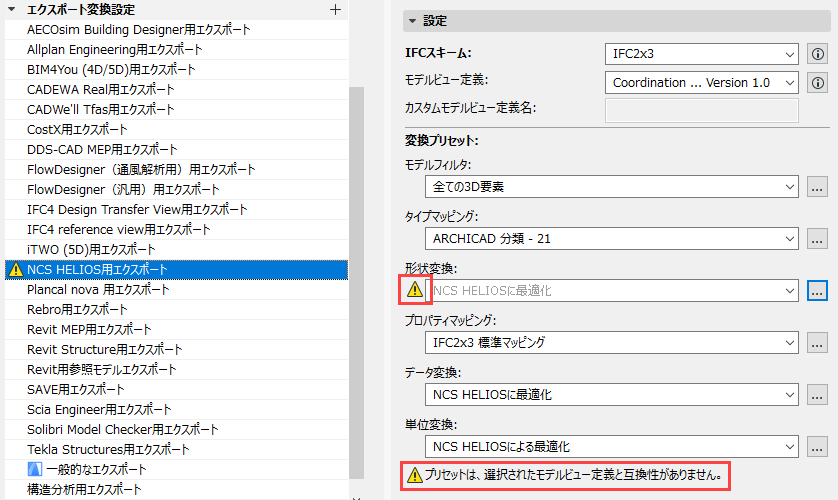Click the 一般的なエクスポート preset icon
838x500 pixels.
[x=34, y=470]
